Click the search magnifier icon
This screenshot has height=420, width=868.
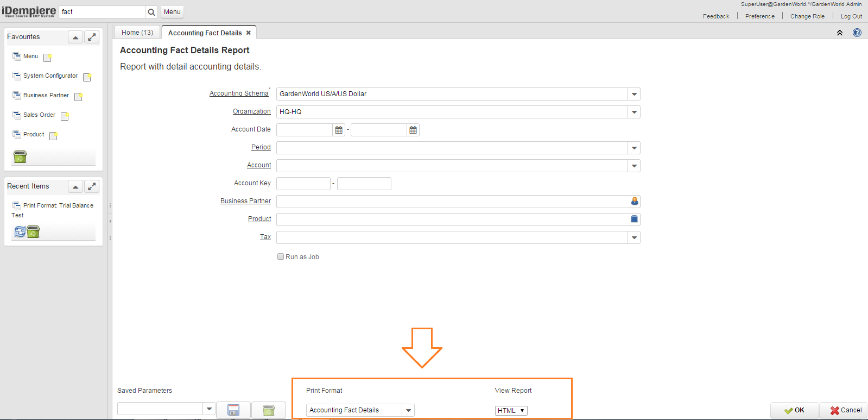[151, 12]
